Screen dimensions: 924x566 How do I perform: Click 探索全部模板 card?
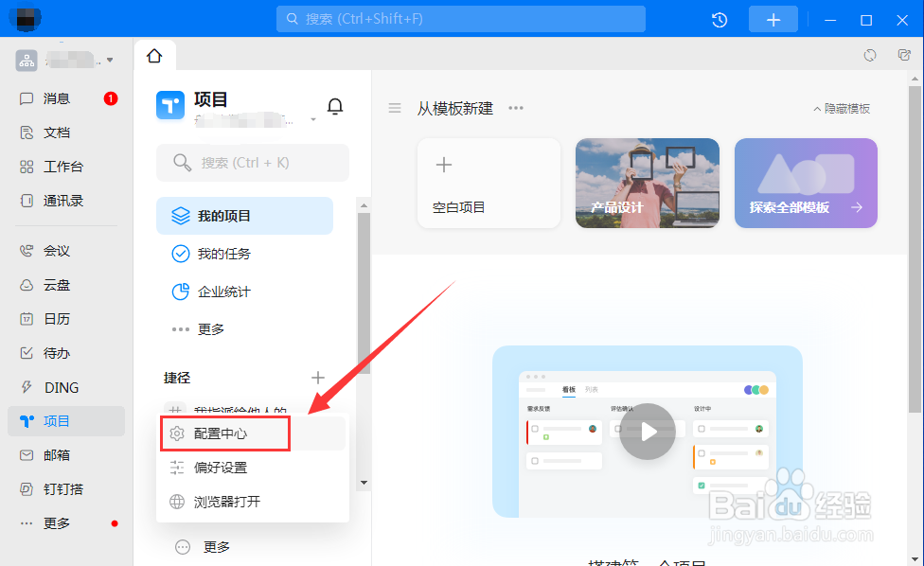pos(806,184)
